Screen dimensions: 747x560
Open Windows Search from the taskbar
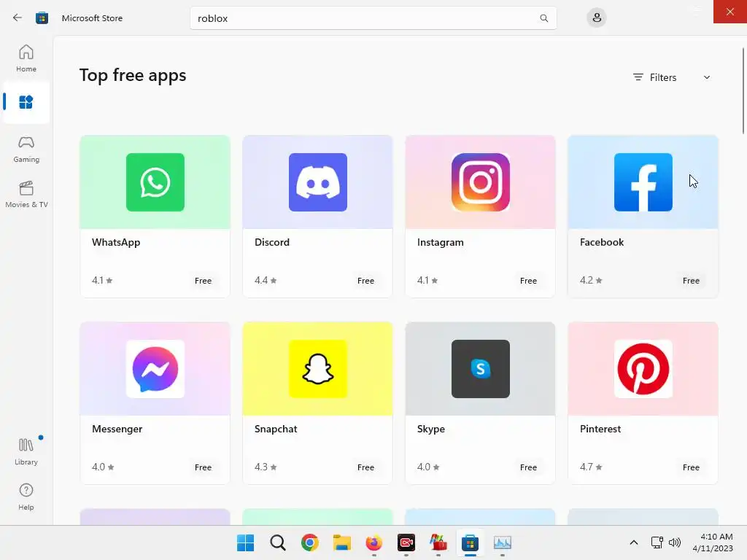click(278, 542)
